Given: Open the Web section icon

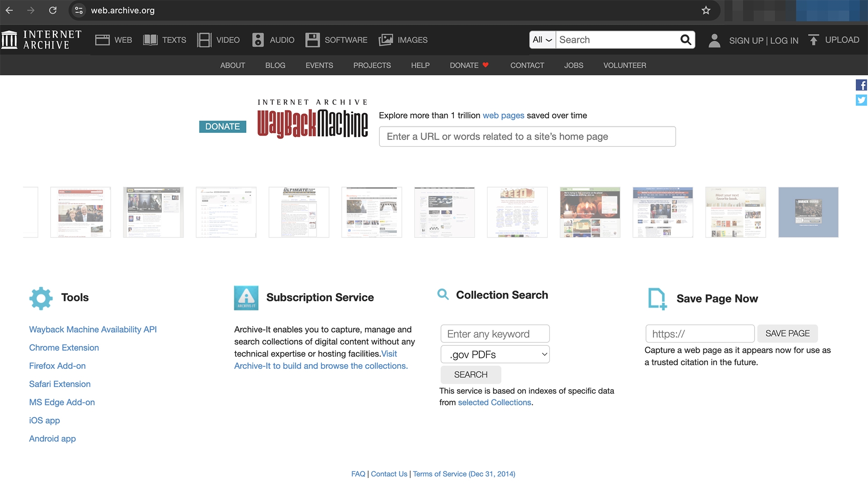Looking at the screenshot, I should [102, 40].
